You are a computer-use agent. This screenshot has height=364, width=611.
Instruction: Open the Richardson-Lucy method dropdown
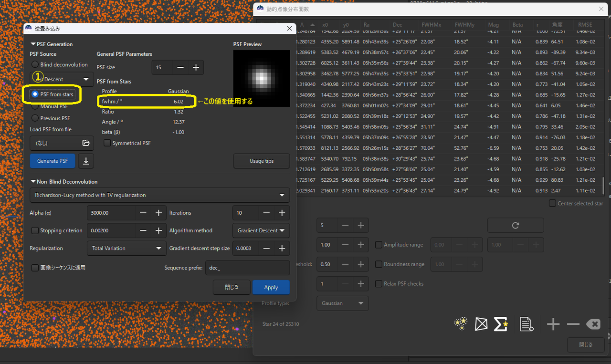[159, 195]
